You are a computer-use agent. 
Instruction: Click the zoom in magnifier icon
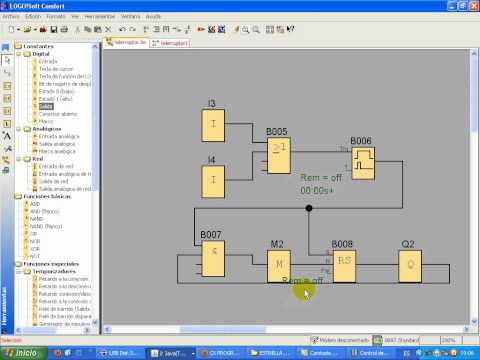tap(245, 30)
